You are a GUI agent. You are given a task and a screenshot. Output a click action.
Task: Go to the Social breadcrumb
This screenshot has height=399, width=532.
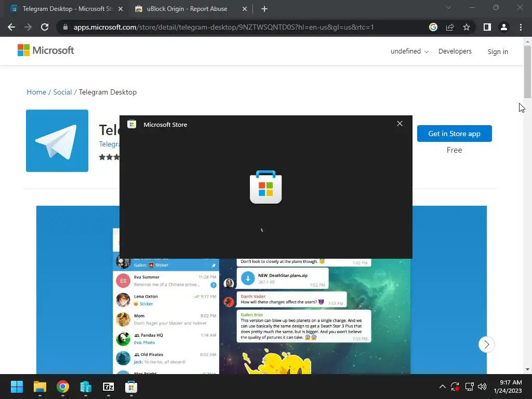pyautogui.click(x=62, y=92)
